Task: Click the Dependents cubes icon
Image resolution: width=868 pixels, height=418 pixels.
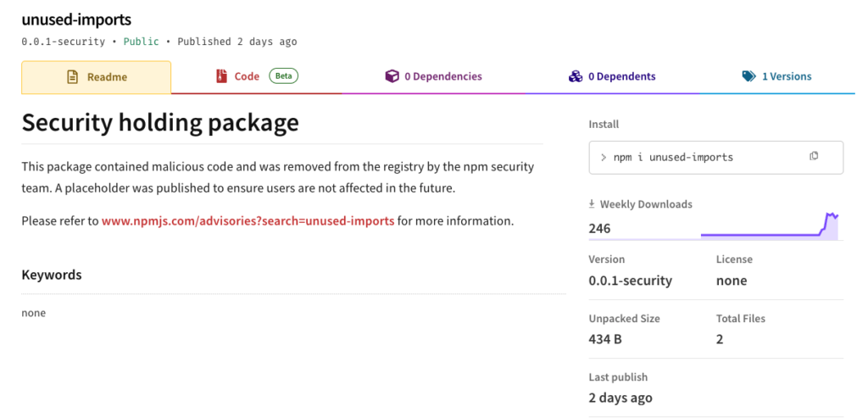Action: [576, 76]
